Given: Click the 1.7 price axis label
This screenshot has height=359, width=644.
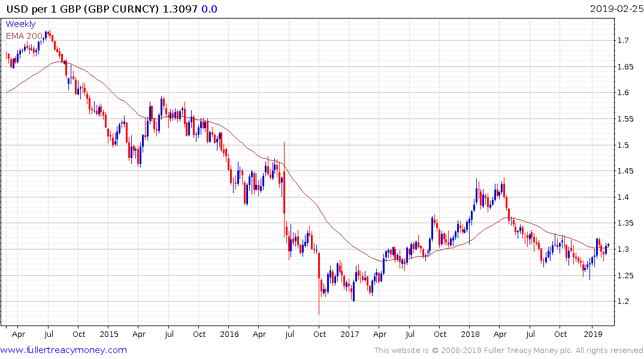Looking at the screenshot, I should [623, 40].
